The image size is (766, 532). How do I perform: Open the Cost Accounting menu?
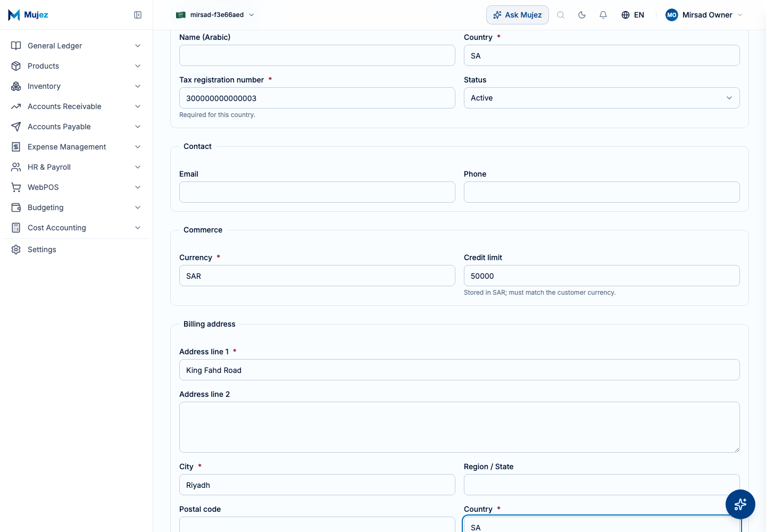(76, 228)
